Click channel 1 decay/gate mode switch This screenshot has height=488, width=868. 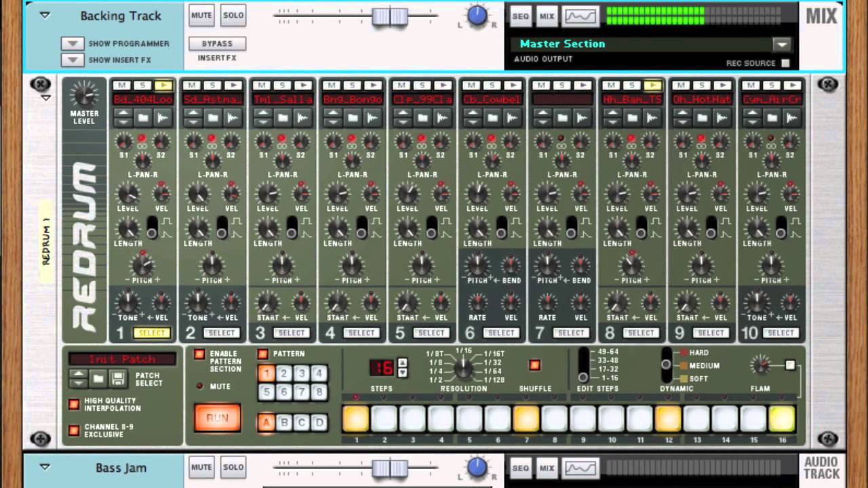pyautogui.click(x=153, y=228)
